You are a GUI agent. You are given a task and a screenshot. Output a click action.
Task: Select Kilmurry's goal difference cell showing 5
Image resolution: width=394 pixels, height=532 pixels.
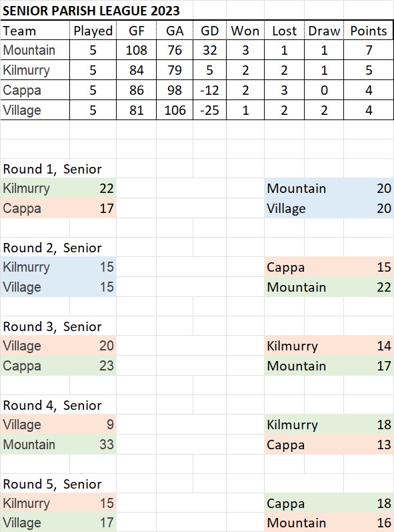click(209, 70)
